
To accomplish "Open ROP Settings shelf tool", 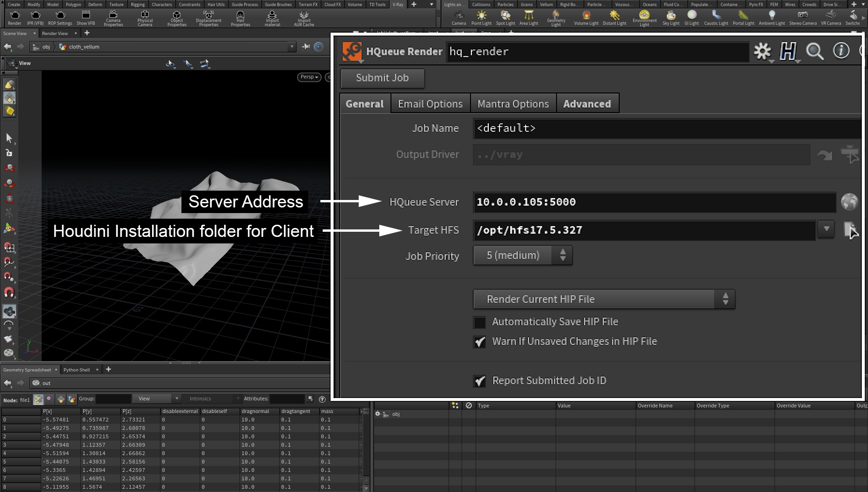I will (60, 18).
